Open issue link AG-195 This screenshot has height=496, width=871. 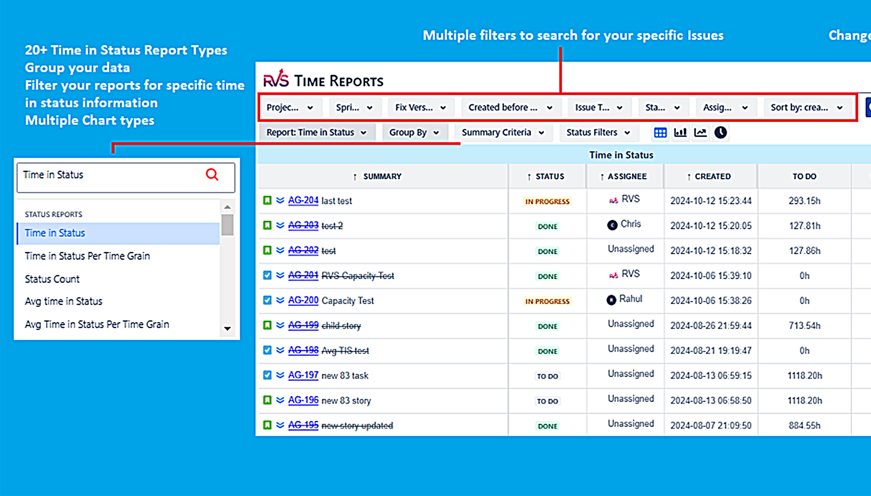tap(303, 425)
